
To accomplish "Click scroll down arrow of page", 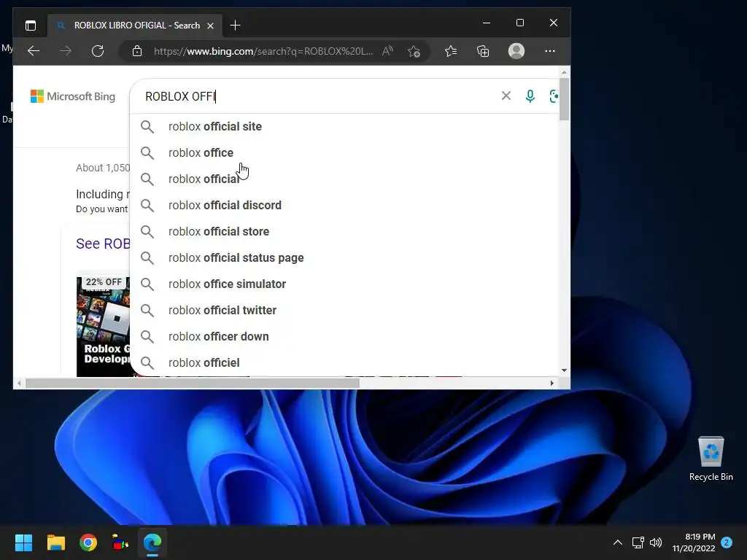I will tap(564, 370).
